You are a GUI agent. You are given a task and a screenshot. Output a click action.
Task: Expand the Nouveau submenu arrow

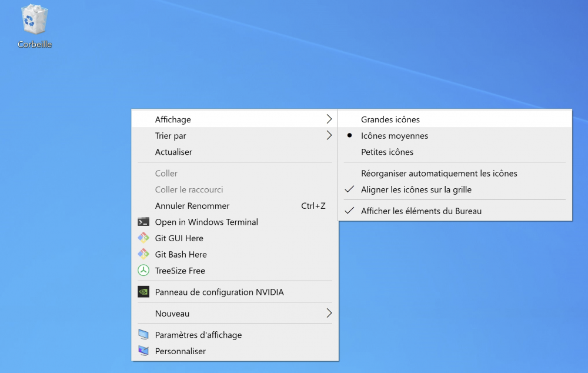(329, 314)
